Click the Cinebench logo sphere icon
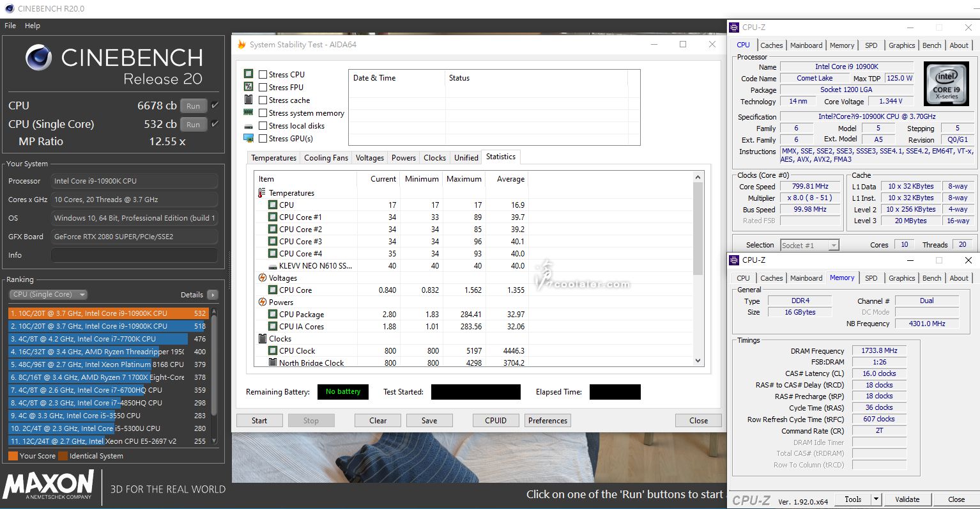This screenshot has height=509, width=980. point(38,58)
